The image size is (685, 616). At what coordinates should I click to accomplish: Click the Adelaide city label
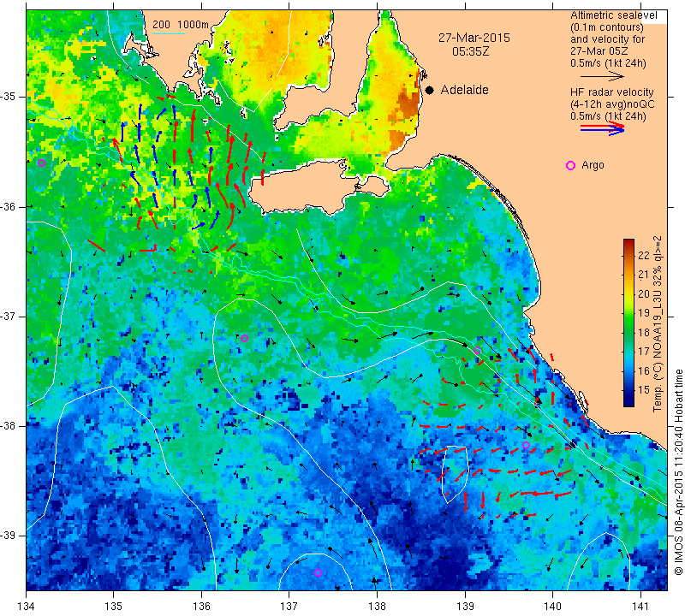[x=464, y=90]
